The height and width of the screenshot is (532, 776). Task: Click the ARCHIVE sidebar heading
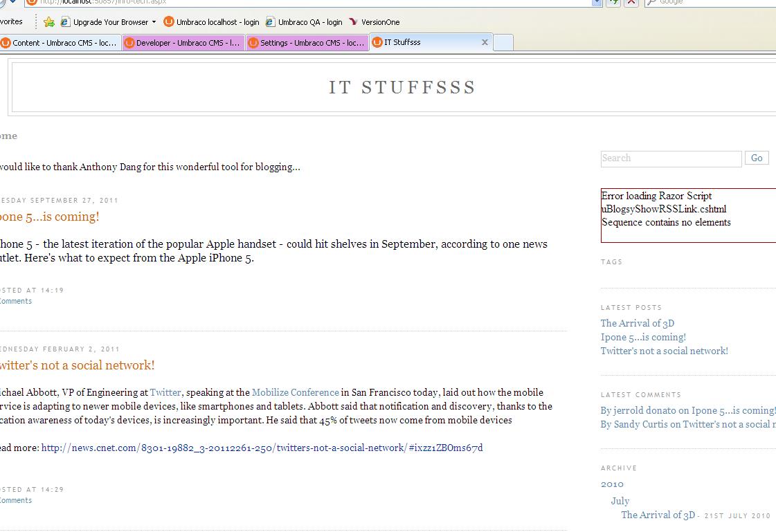(x=619, y=468)
